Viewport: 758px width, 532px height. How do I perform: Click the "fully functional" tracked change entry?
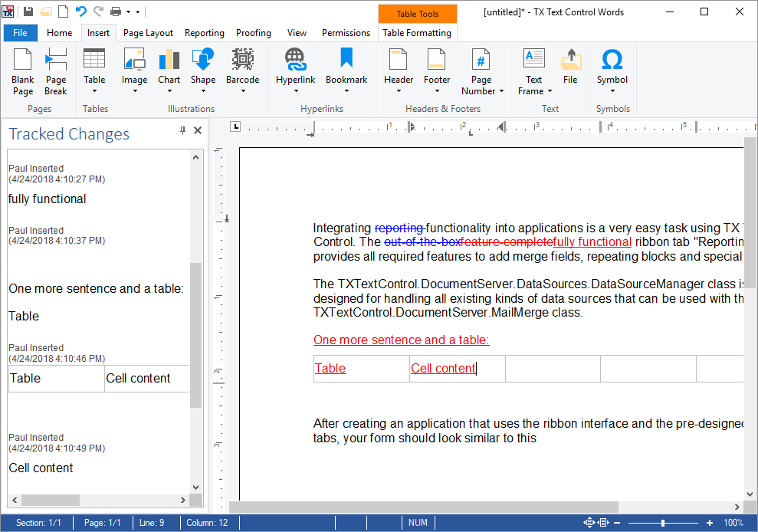[48, 199]
